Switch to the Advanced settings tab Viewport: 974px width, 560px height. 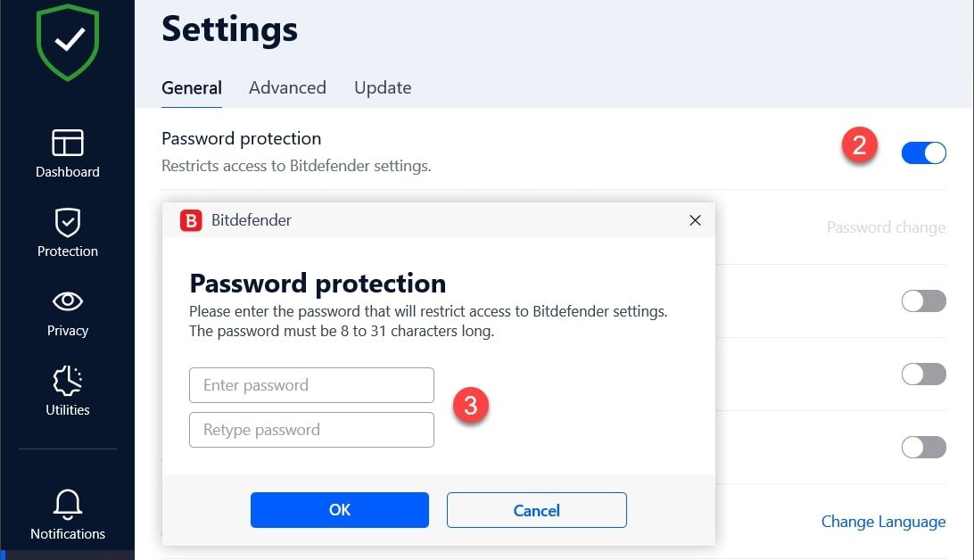[287, 87]
